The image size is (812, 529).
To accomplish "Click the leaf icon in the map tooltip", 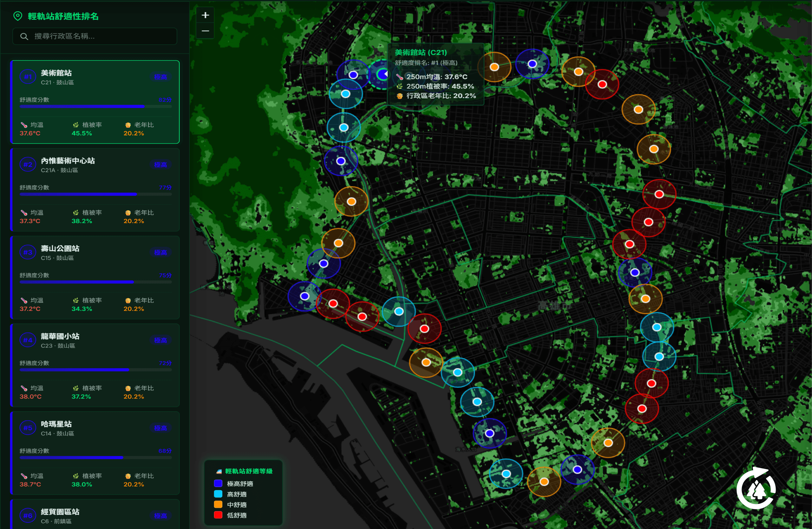I will 400,87.
